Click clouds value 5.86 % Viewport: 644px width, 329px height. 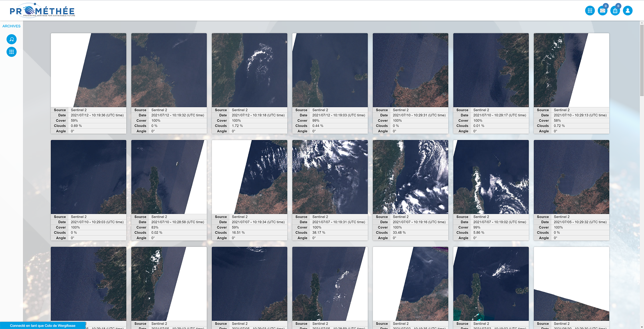479,233
